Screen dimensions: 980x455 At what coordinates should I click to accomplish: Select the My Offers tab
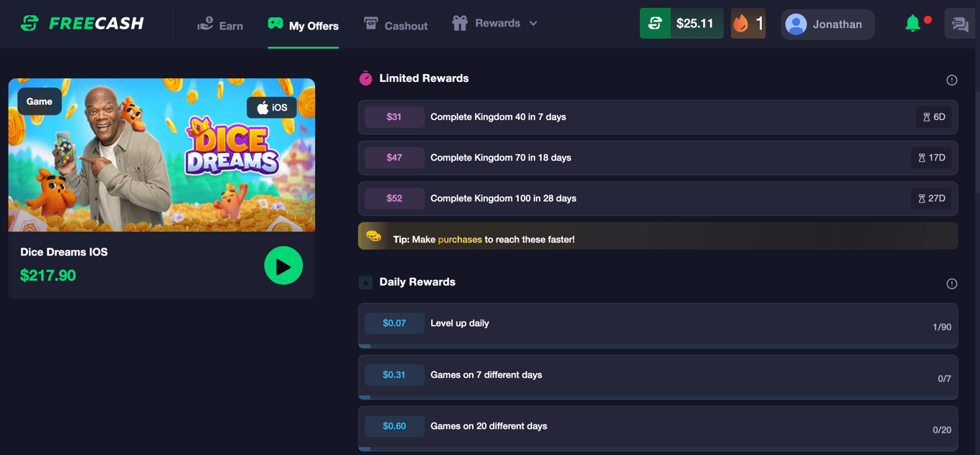click(303, 25)
